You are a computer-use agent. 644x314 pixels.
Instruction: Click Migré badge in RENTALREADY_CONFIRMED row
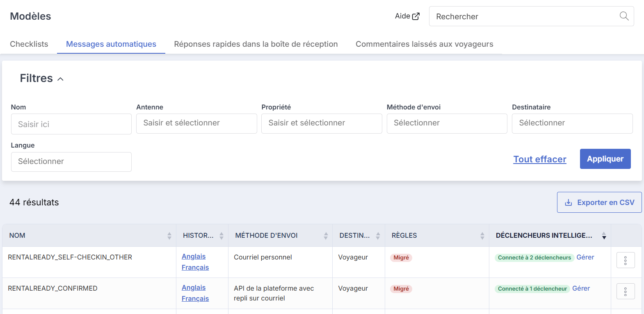[x=401, y=289]
